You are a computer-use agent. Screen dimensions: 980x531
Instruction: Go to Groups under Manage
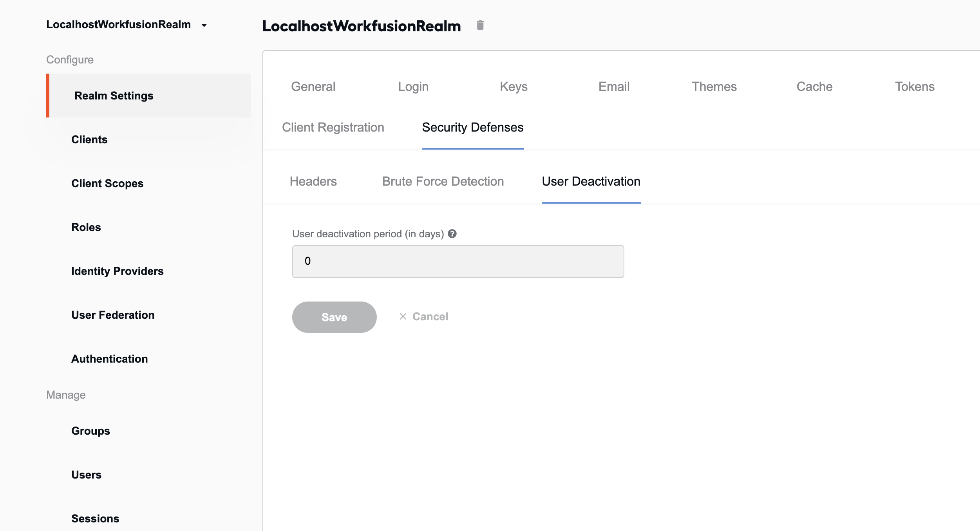coord(90,431)
